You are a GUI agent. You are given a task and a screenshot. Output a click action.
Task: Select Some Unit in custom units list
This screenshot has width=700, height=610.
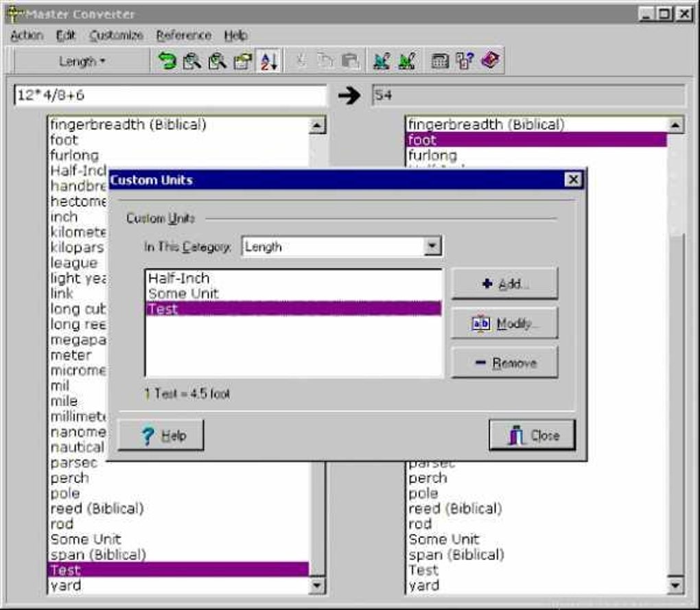click(294, 294)
